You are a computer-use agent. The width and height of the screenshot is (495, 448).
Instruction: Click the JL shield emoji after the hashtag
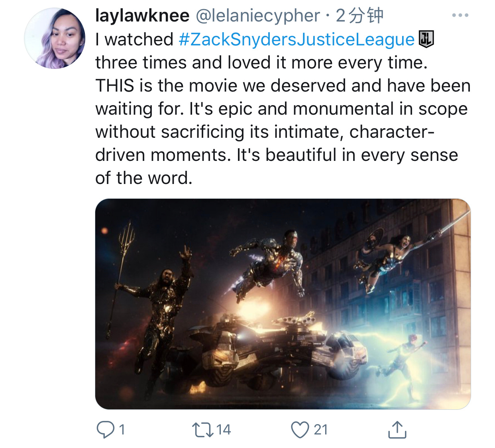(426, 39)
